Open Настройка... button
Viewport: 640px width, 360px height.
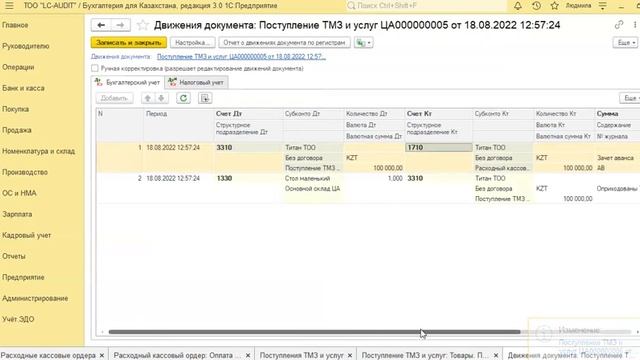[x=192, y=42]
